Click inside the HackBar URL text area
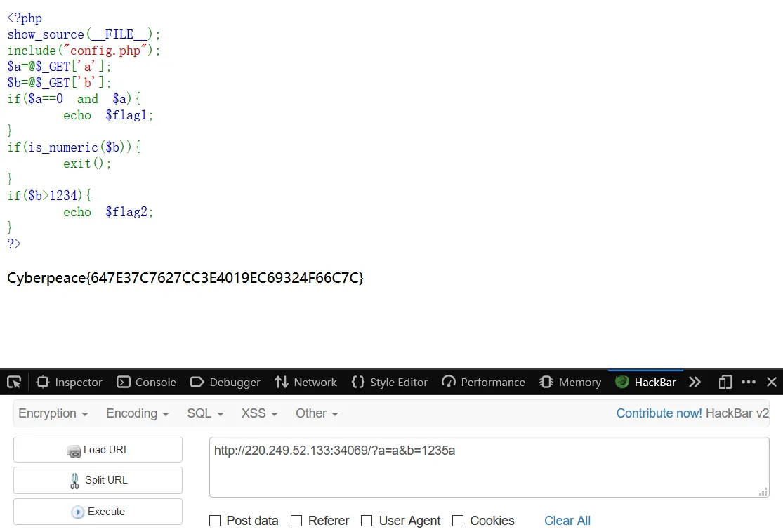 489,467
